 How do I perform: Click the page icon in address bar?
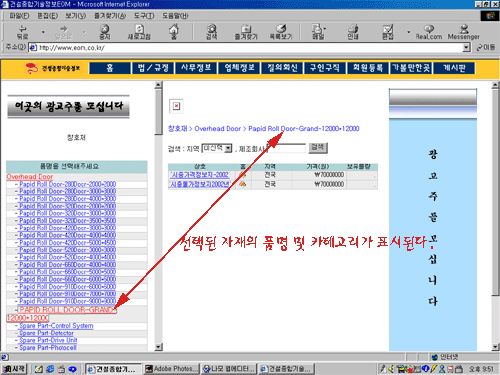(33, 48)
